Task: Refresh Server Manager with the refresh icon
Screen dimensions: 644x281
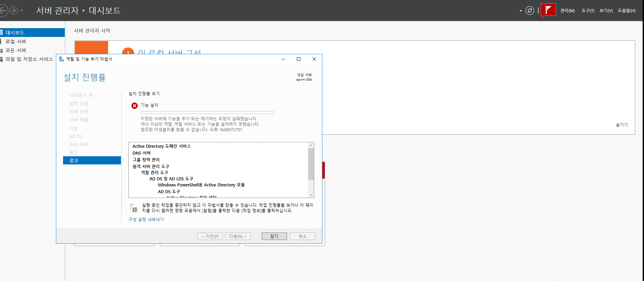Action: (529, 11)
